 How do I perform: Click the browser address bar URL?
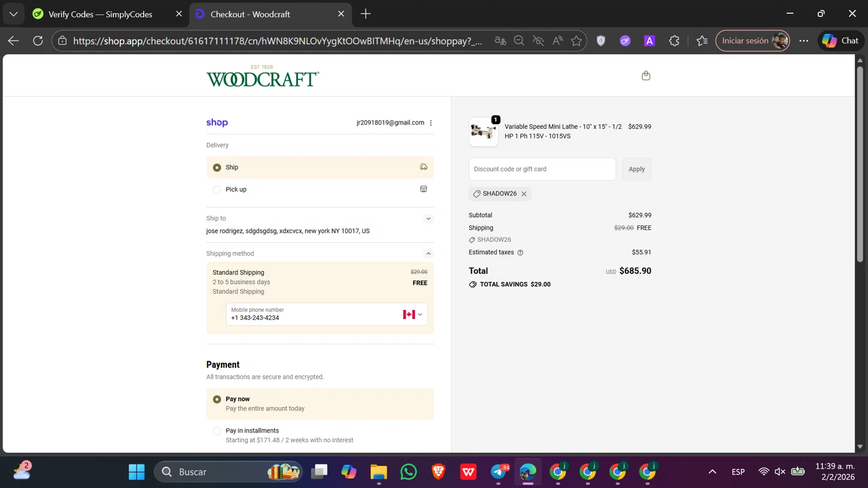[x=277, y=40]
